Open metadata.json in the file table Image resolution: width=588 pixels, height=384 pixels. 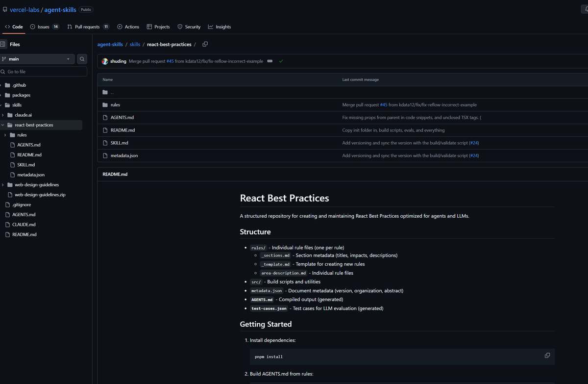coord(124,155)
